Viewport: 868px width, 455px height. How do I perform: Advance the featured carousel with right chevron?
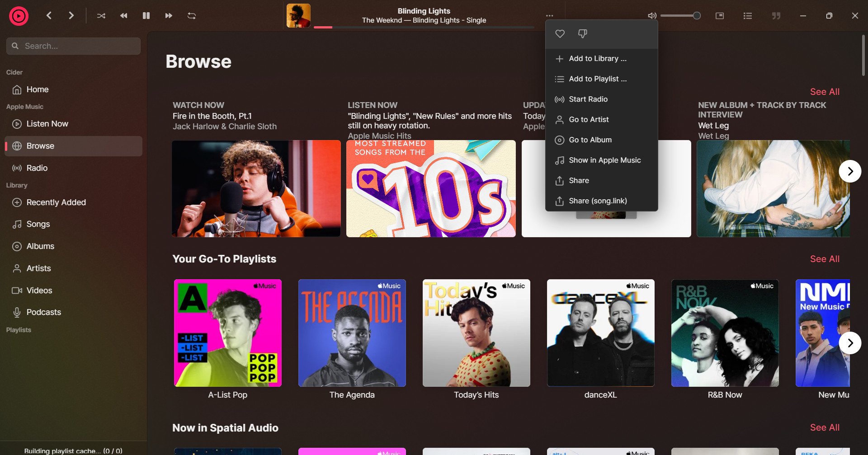pyautogui.click(x=850, y=171)
